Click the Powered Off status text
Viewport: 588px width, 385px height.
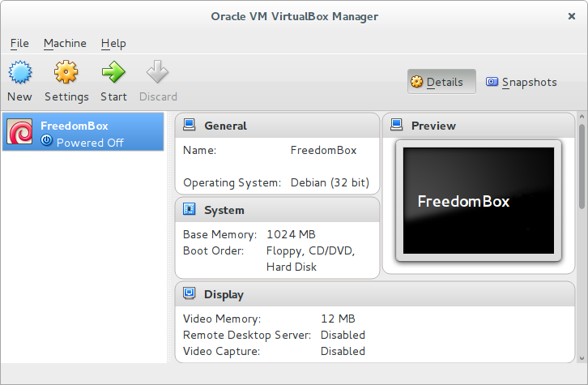[90, 143]
